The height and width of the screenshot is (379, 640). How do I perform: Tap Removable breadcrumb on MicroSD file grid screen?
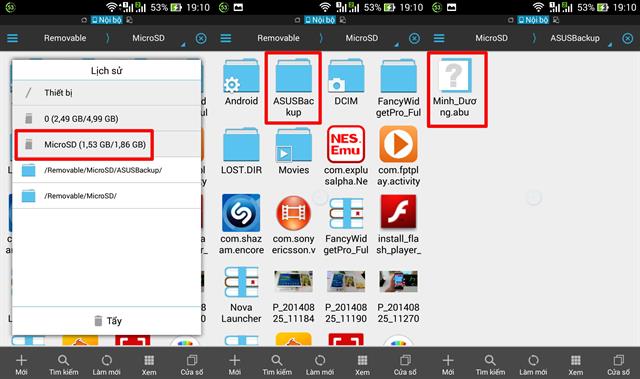pyautogui.click(x=278, y=38)
